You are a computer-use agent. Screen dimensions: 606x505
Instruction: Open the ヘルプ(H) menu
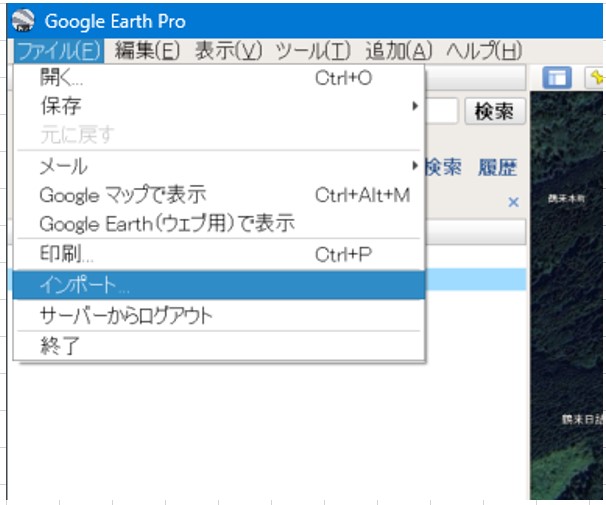(484, 50)
